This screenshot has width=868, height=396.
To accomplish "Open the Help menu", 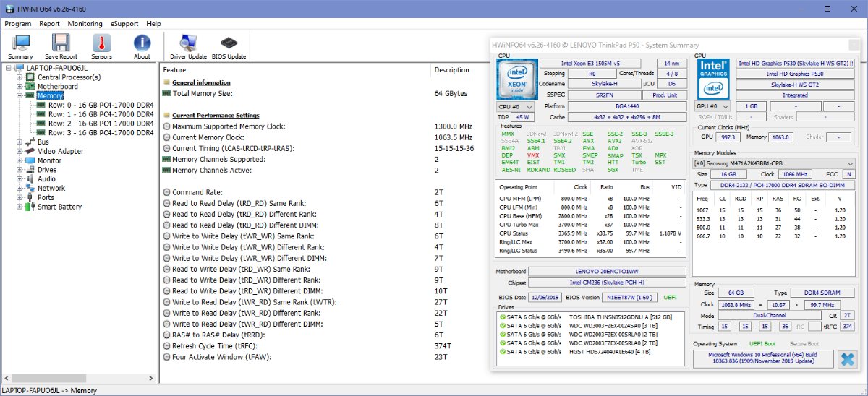I will (x=153, y=24).
